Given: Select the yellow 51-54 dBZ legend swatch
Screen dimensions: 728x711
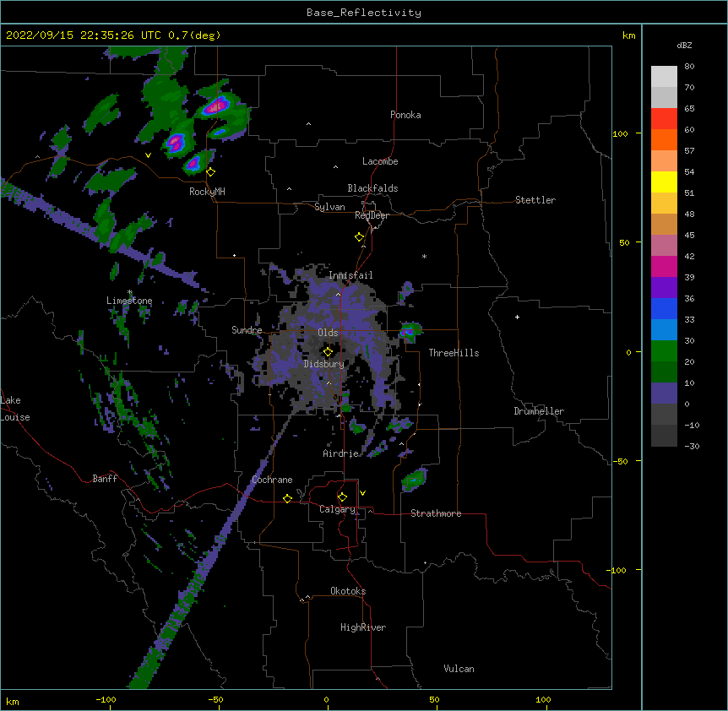Looking at the screenshot, I should (664, 182).
